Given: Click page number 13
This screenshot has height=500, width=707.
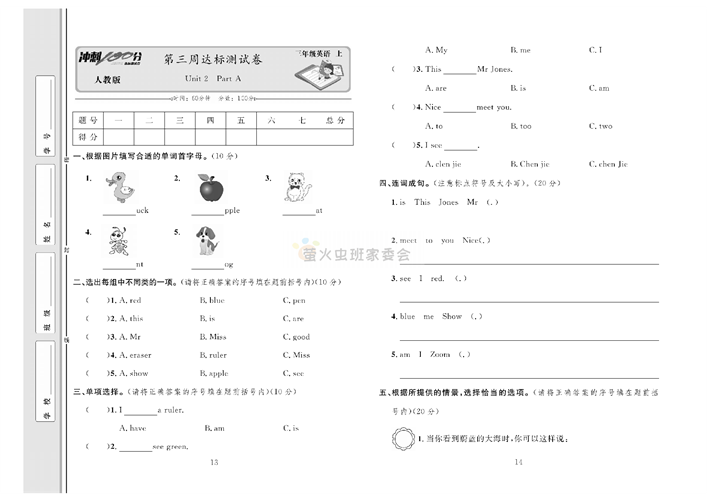Looking at the screenshot, I should coord(214,462).
